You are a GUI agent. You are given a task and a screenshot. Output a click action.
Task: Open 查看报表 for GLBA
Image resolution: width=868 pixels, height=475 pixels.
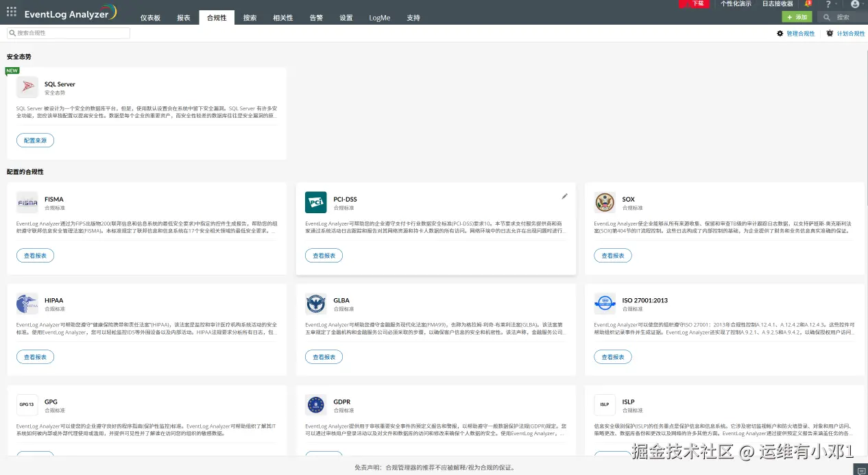tap(324, 356)
